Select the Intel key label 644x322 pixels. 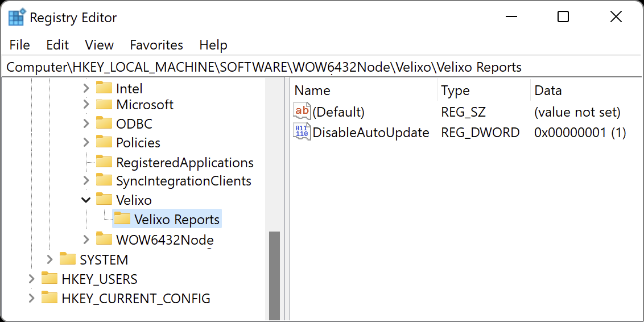(x=129, y=88)
